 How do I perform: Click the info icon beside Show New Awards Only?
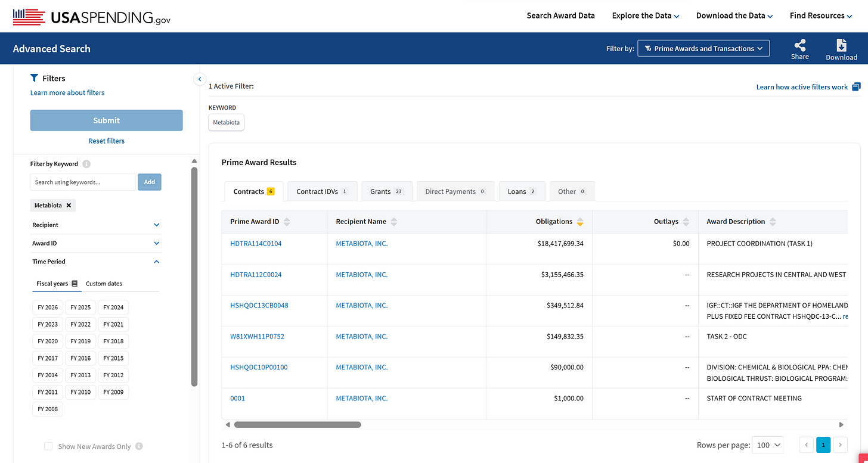[x=139, y=446]
